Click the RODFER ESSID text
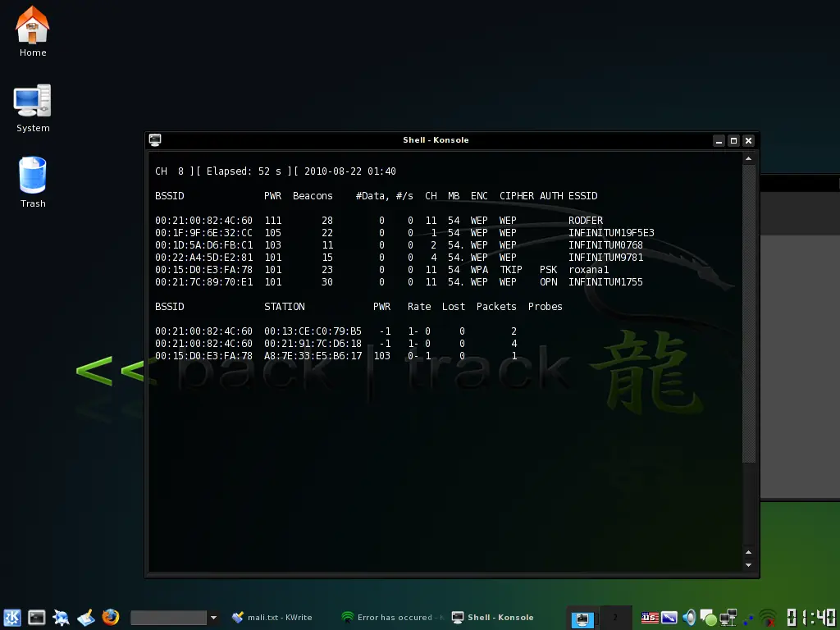 pos(586,220)
